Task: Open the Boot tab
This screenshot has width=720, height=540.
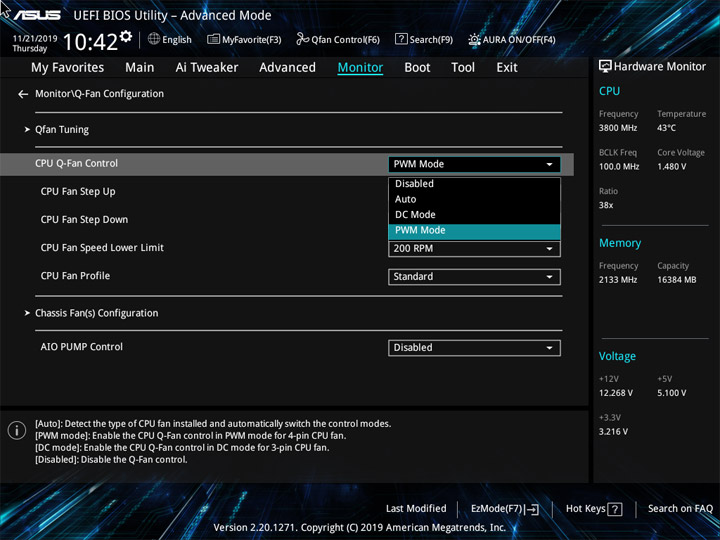Action: tap(417, 68)
